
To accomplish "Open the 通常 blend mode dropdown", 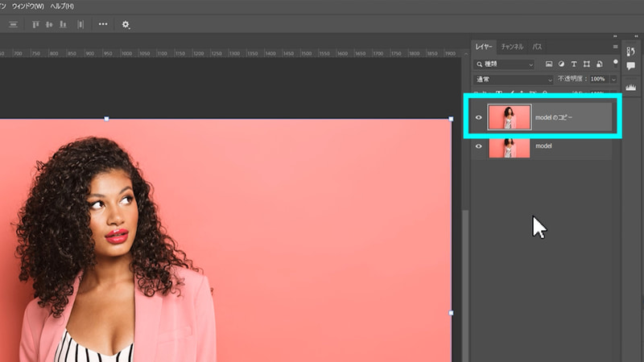I will click(x=514, y=79).
